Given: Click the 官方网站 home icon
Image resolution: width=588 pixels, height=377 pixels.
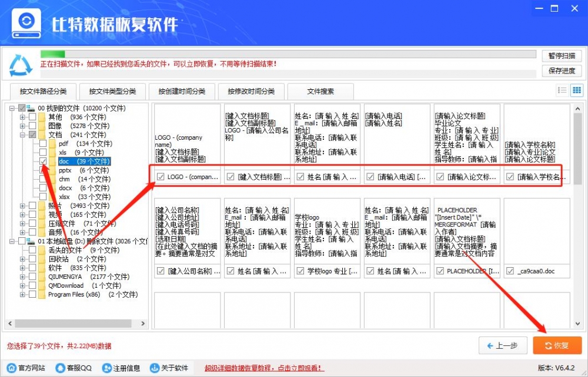Looking at the screenshot, I should (12, 368).
